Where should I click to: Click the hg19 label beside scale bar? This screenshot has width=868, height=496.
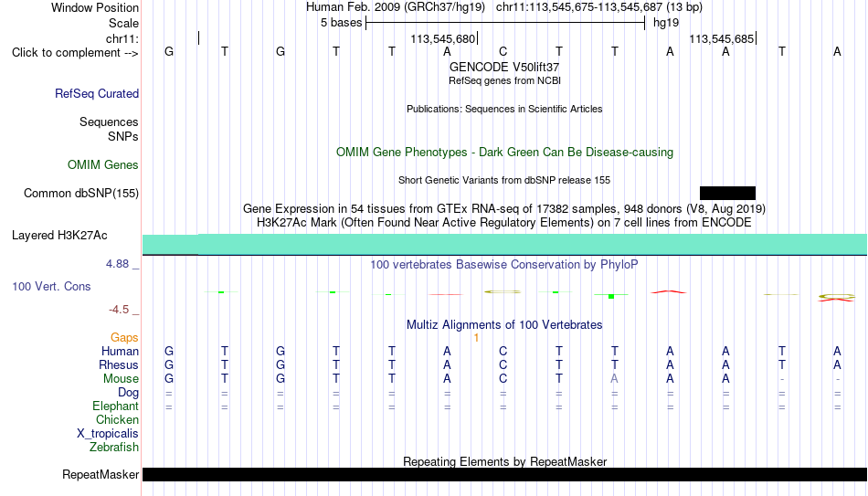(x=666, y=23)
